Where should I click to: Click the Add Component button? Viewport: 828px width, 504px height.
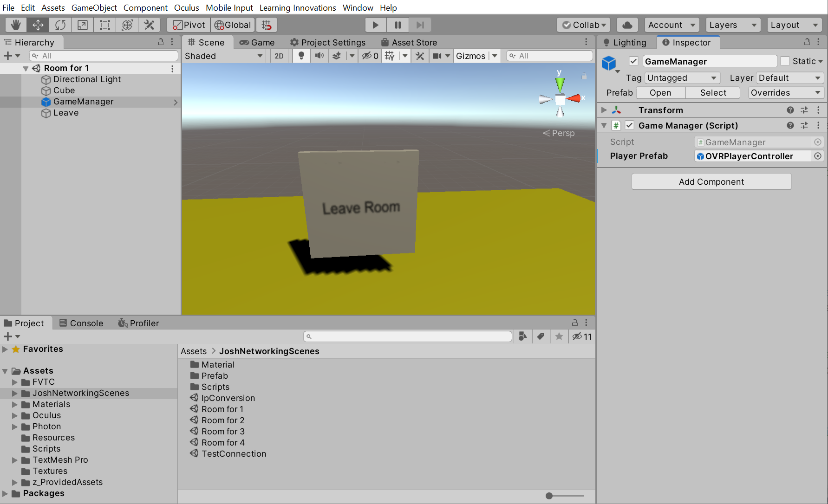click(711, 181)
